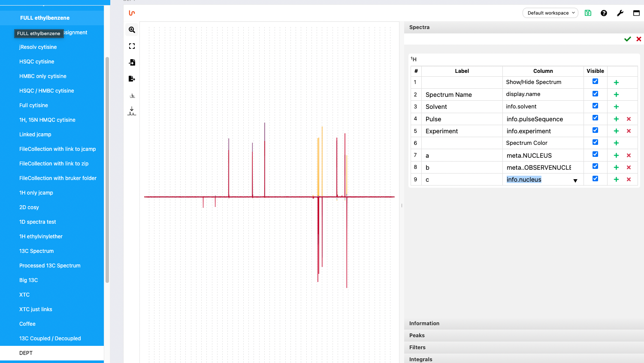This screenshot has height=363, width=644.
Task: Click the orange NMRium logo icon
Action: pos(132,13)
